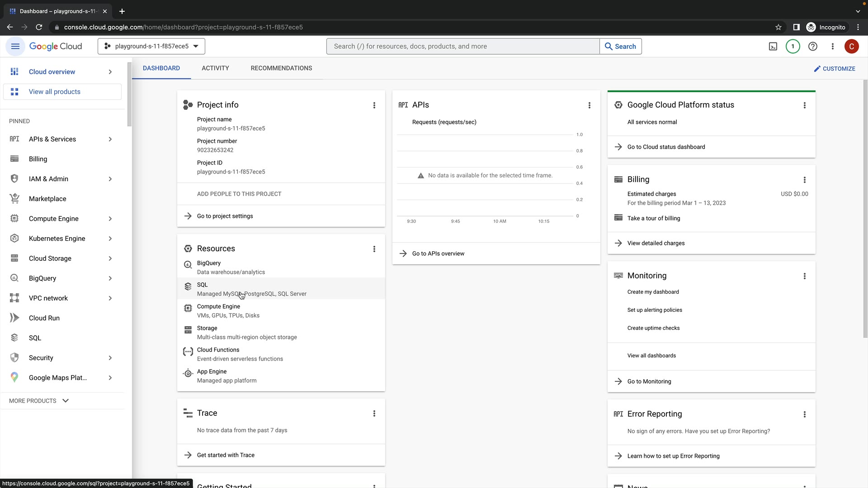
Task: Expand the IAM & Admin submenu arrow
Action: [110, 179]
